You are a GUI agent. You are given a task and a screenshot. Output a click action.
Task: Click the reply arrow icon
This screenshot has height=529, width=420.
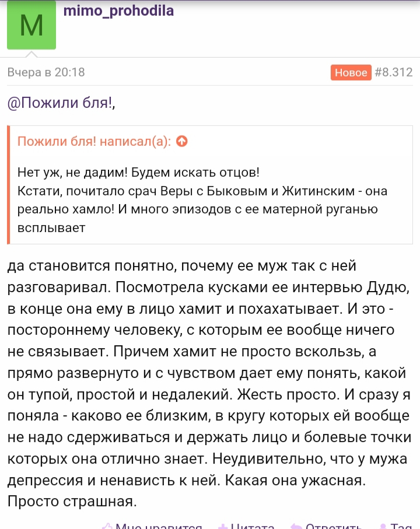pyautogui.click(x=296, y=527)
